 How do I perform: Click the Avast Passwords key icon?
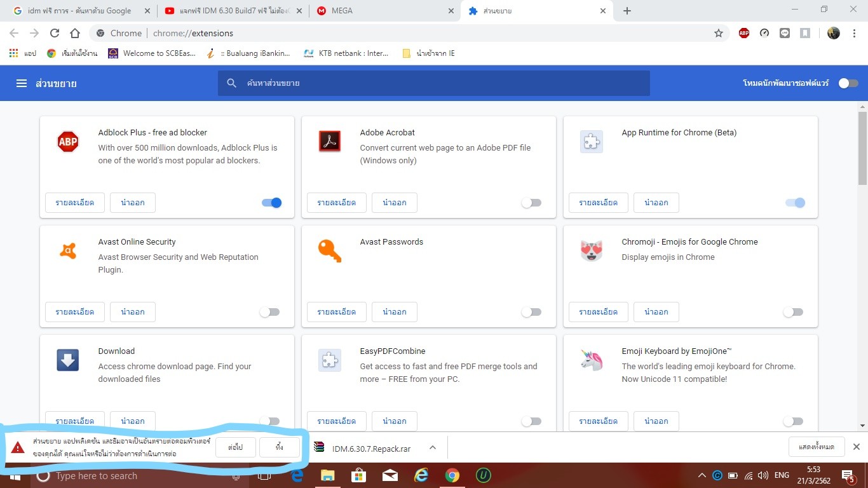330,251
